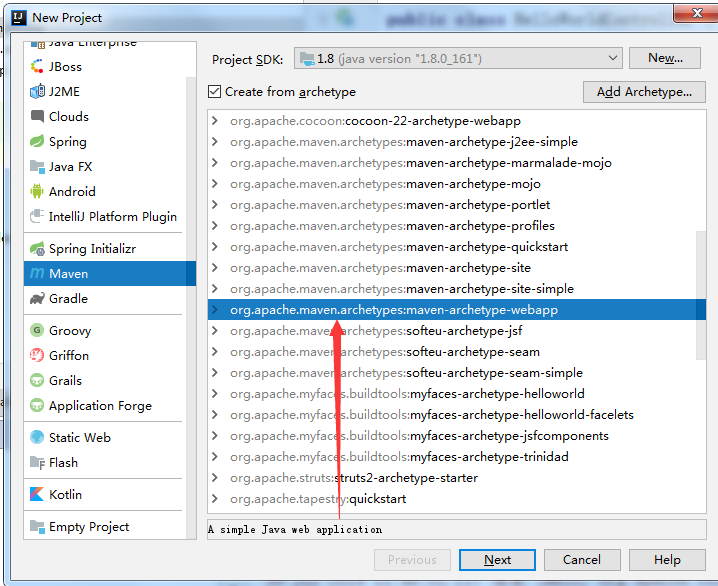The height and width of the screenshot is (586, 718).
Task: Click the Spring Initializr icon
Action: tap(37, 249)
